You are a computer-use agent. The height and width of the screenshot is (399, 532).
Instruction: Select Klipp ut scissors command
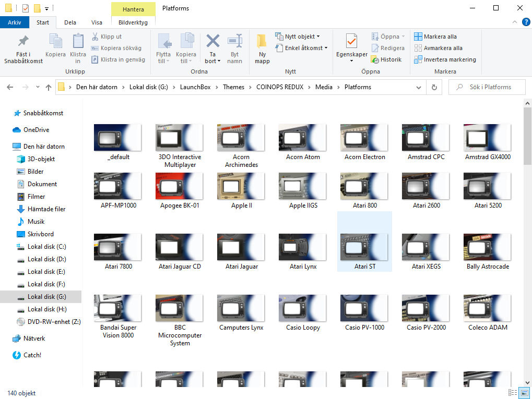click(107, 37)
